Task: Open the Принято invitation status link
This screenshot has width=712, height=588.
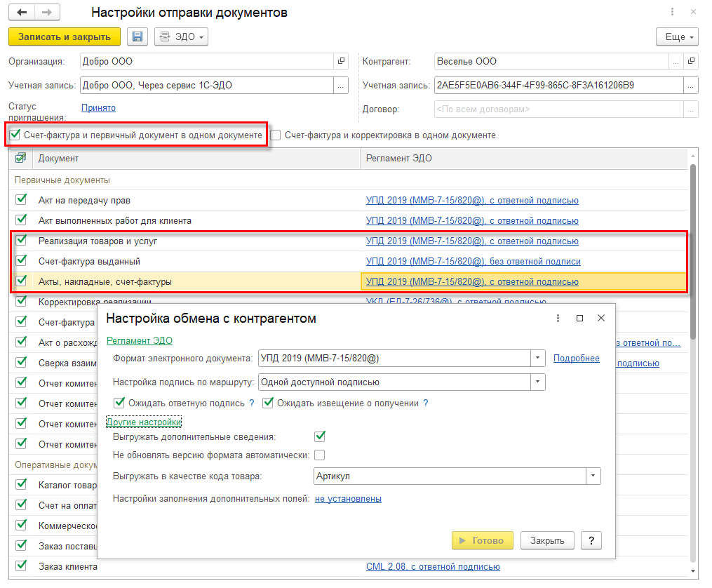Action: [98, 107]
